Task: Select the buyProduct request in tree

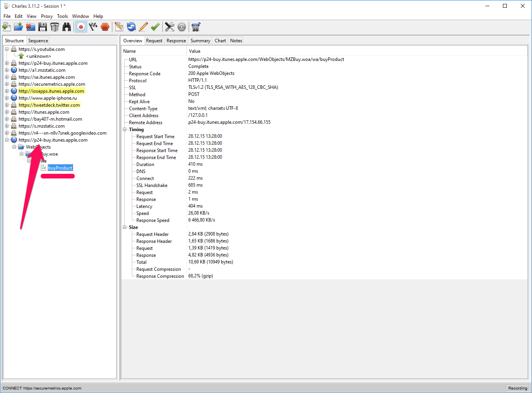Action: coord(60,168)
